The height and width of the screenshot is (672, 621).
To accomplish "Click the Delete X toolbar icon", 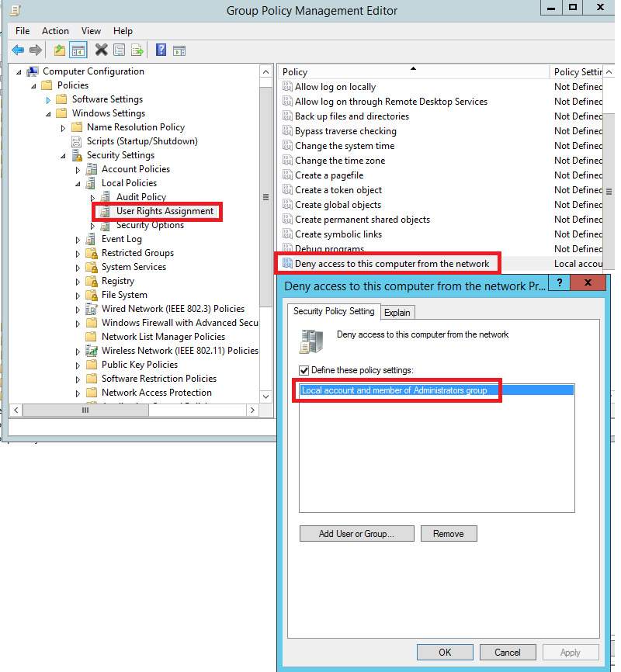I will coord(101,50).
